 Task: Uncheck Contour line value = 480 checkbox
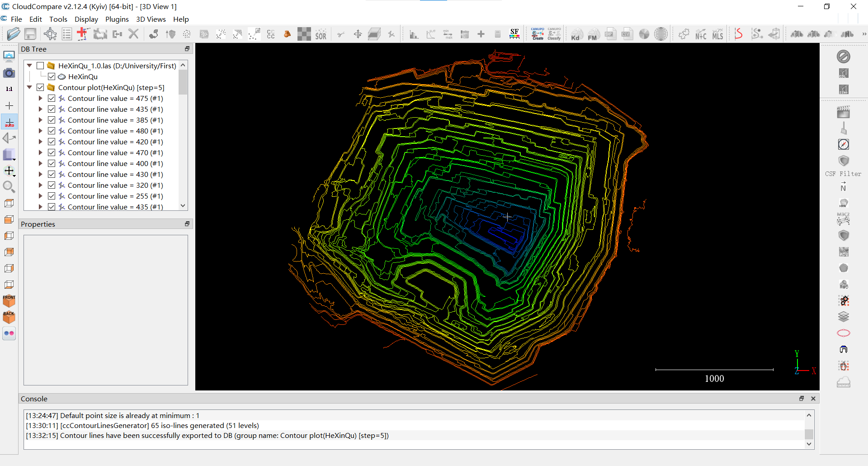(x=52, y=131)
